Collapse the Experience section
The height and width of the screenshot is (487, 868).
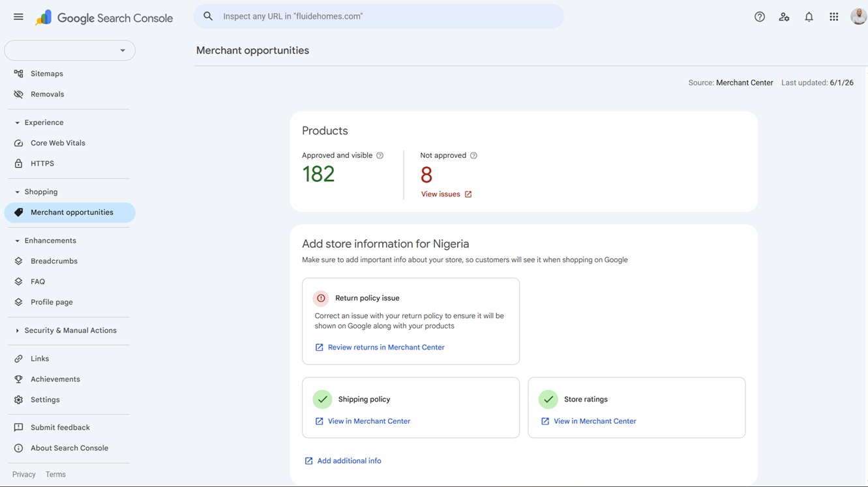pos(17,123)
